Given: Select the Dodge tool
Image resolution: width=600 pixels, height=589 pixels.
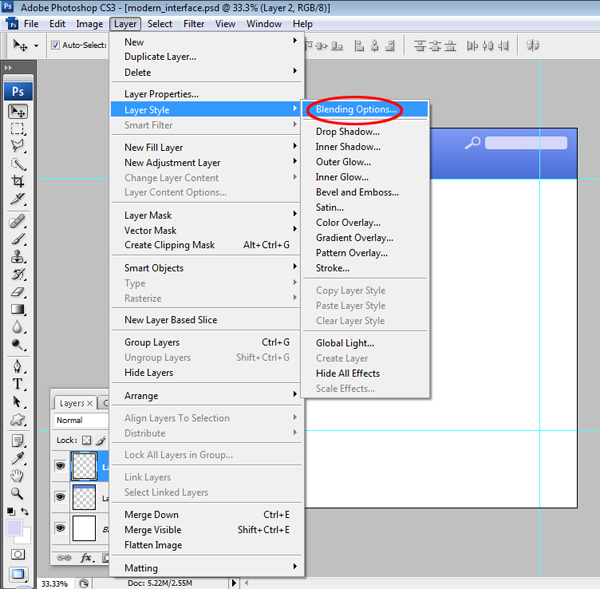Looking at the screenshot, I should tap(18, 344).
